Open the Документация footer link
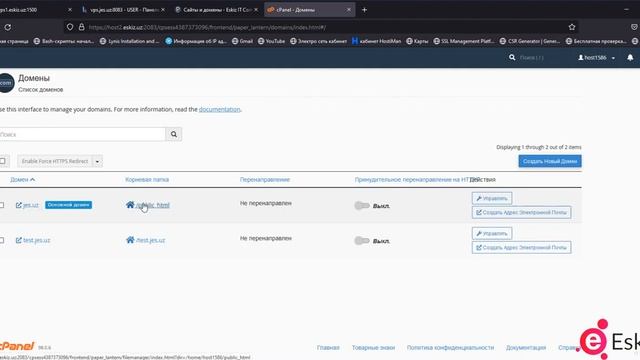The width and height of the screenshot is (640, 360). point(526,348)
